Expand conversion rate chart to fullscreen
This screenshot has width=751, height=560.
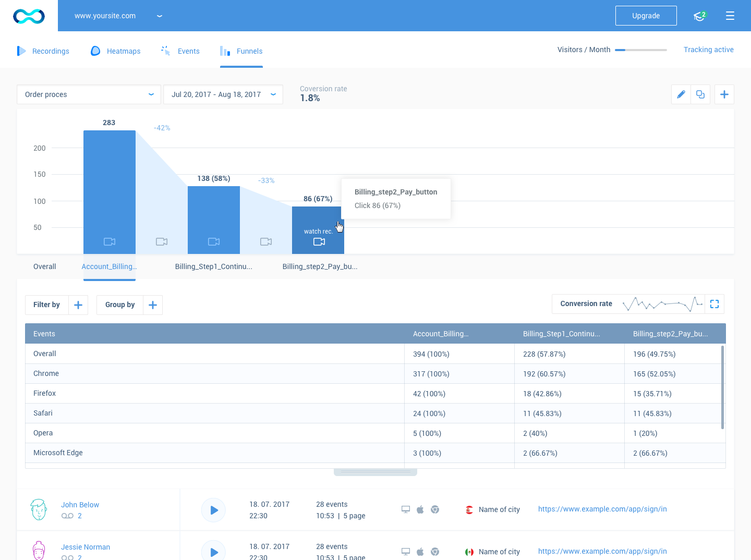point(714,304)
